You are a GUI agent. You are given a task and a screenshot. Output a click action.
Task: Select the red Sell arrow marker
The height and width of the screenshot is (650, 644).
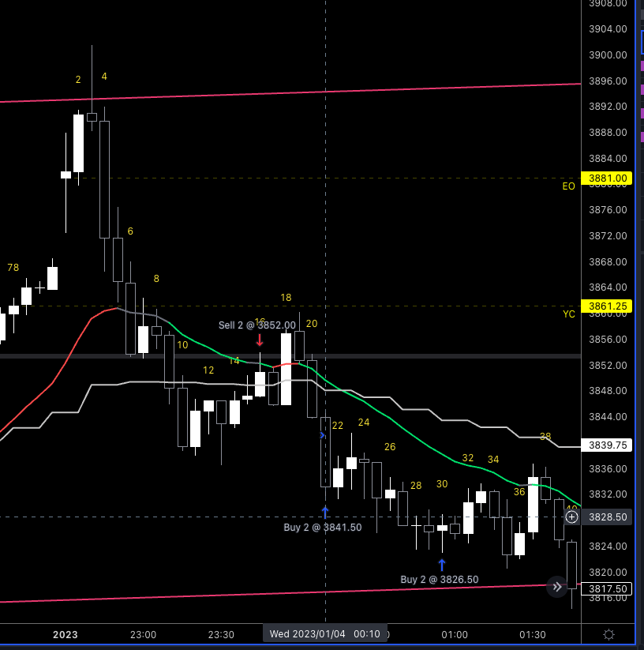click(x=260, y=340)
